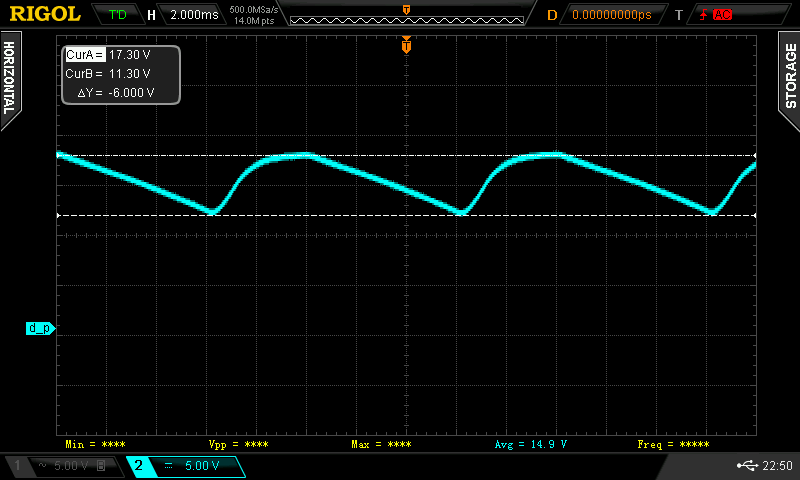Select the 2.000ms horizontal timebase value
This screenshot has height=480, width=800.
(194, 14)
